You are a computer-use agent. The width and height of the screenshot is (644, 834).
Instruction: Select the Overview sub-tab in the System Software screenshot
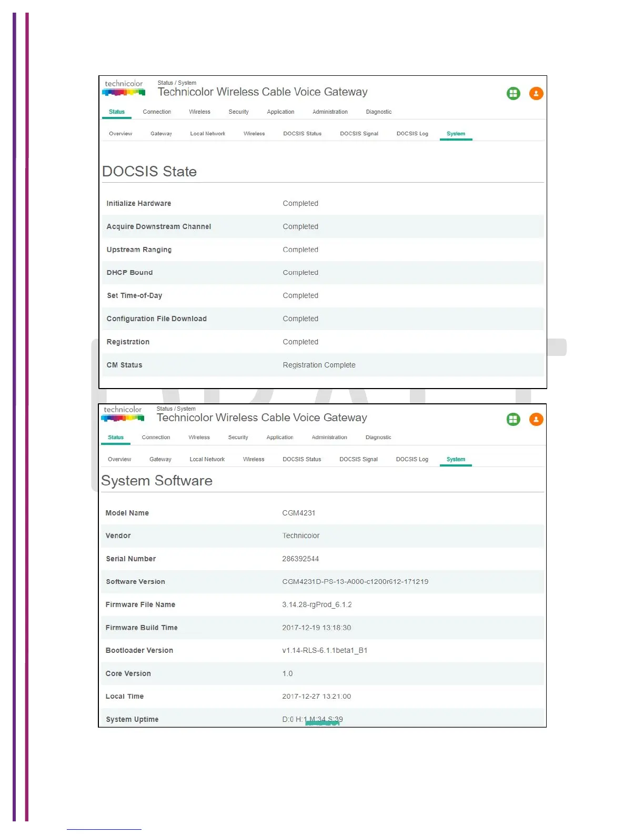(x=119, y=460)
